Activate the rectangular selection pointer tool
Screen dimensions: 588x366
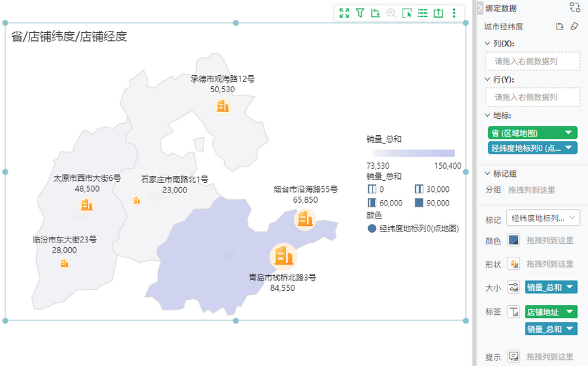pyautogui.click(x=407, y=13)
